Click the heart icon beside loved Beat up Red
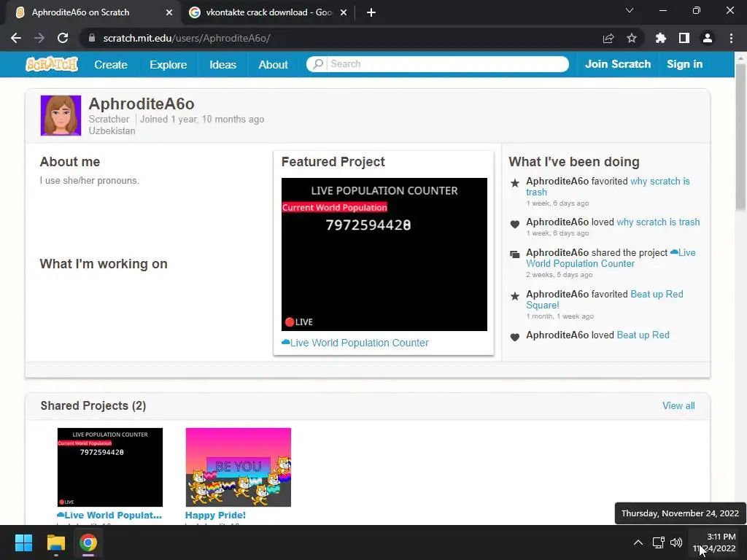This screenshot has width=747, height=560. tap(515, 337)
